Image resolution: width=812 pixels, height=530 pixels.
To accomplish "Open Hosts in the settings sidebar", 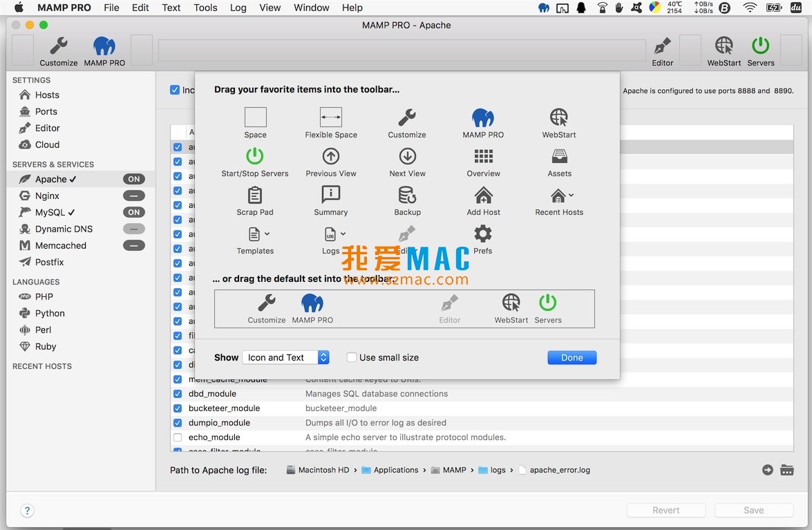I will (46, 95).
